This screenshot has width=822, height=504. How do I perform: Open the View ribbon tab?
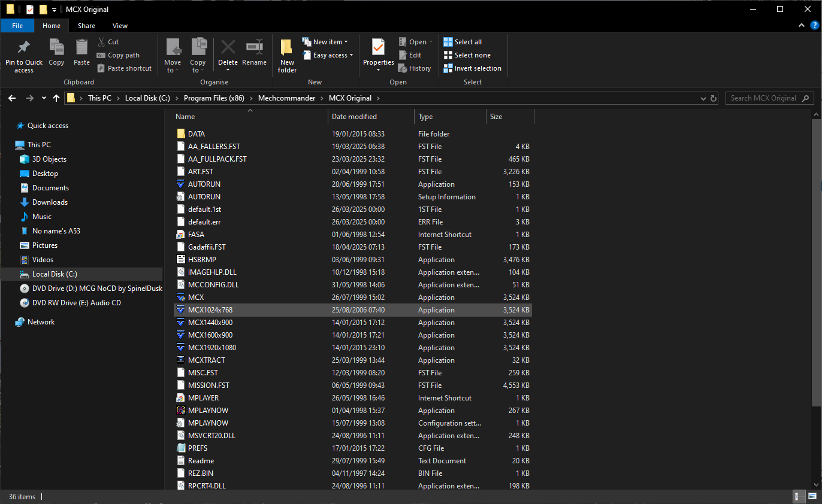(x=120, y=26)
